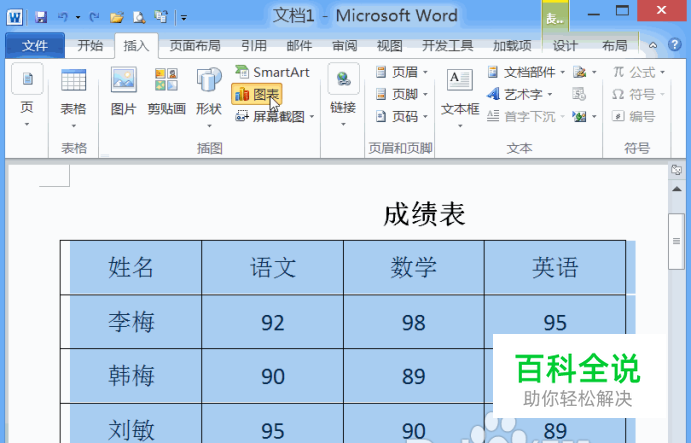Insert date and time icon
Image resolution: width=691 pixels, height=443 pixels.
579,94
